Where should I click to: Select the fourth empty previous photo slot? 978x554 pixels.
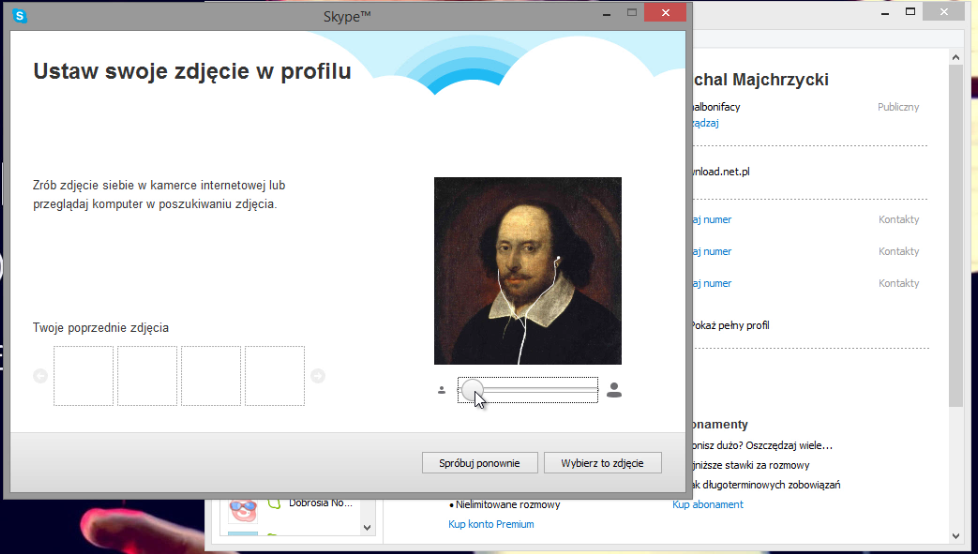[x=275, y=376]
